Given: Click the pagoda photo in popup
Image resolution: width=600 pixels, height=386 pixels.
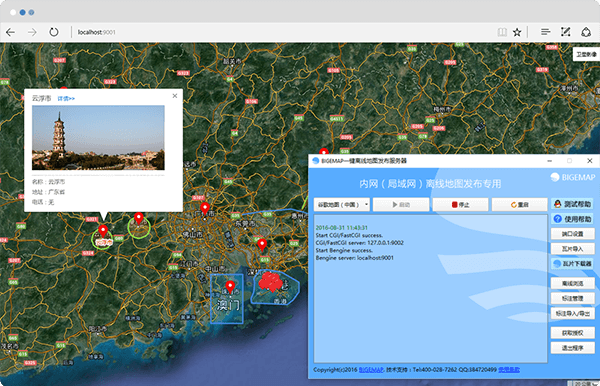Looking at the screenshot, I should pos(98,138).
